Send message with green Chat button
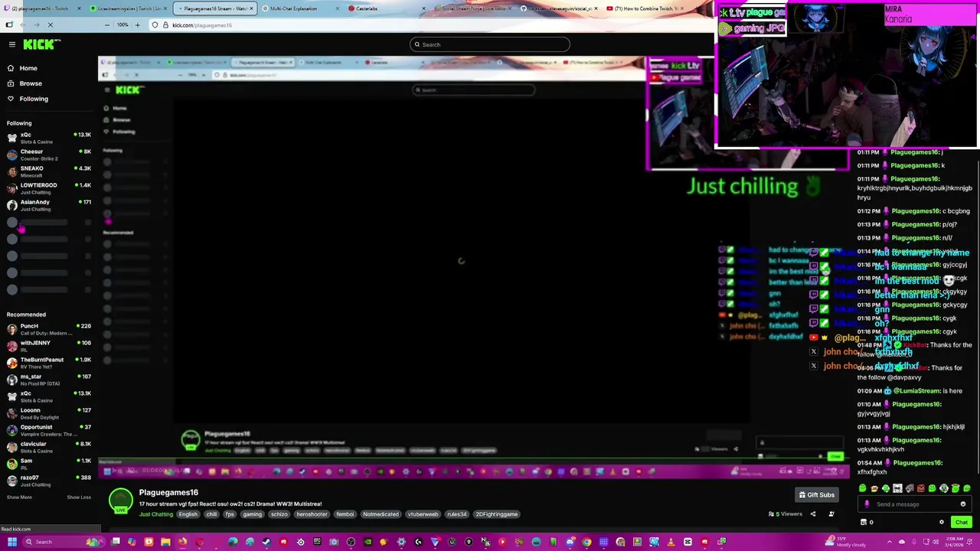 962,522
